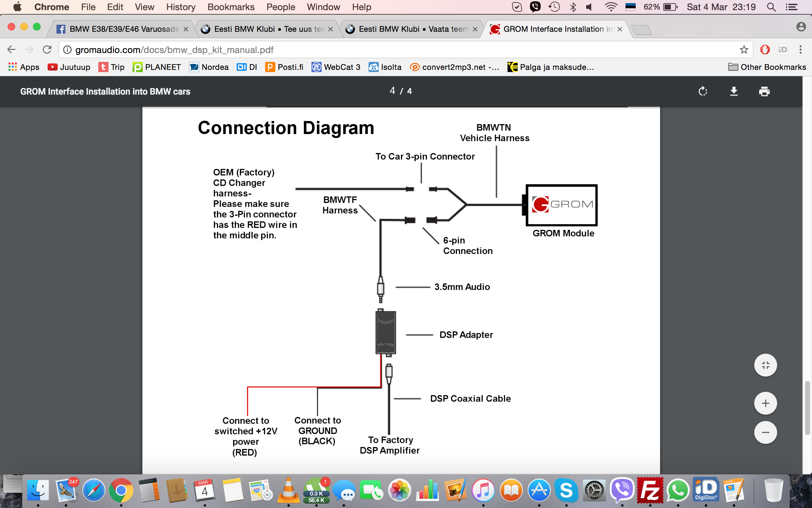
Task: Open the App Store from Dock
Action: [539, 491]
